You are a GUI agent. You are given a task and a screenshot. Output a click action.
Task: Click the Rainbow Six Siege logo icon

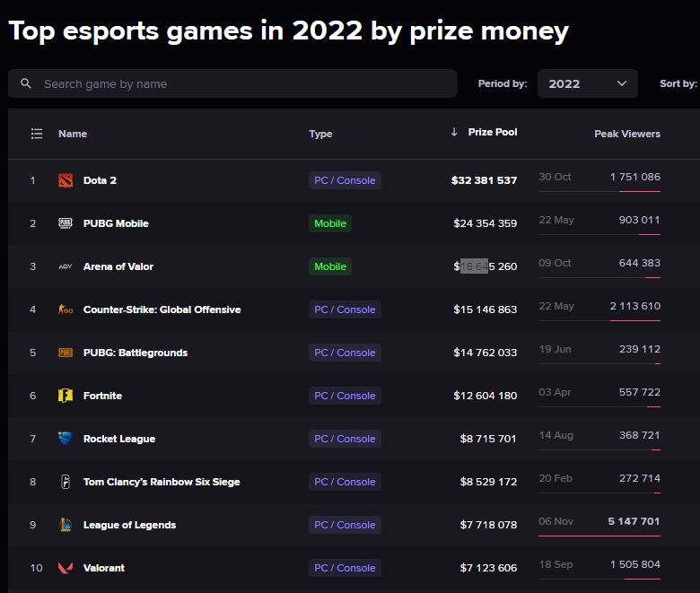[65, 482]
